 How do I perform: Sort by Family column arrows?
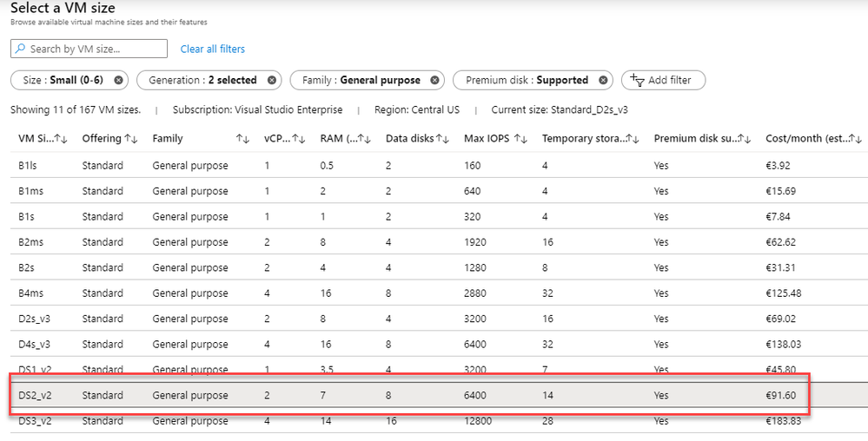click(242, 139)
